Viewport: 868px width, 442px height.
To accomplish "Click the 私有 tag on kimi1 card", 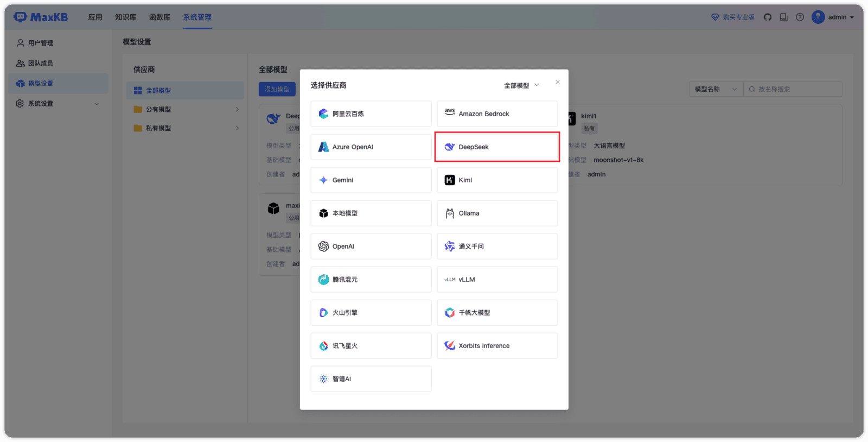I will (589, 129).
